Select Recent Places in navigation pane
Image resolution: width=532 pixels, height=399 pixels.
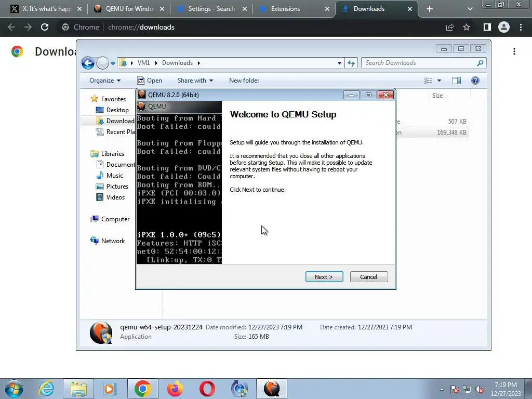click(x=115, y=131)
